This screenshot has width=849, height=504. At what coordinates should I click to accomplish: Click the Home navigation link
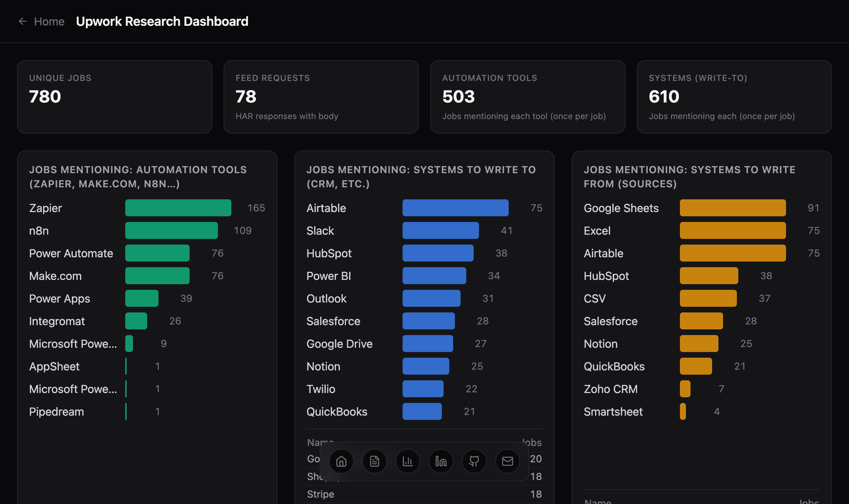point(50,21)
